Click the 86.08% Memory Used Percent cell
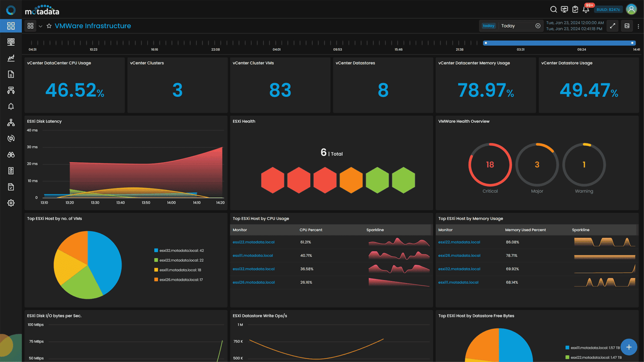This screenshot has width=644, height=362. (512, 242)
